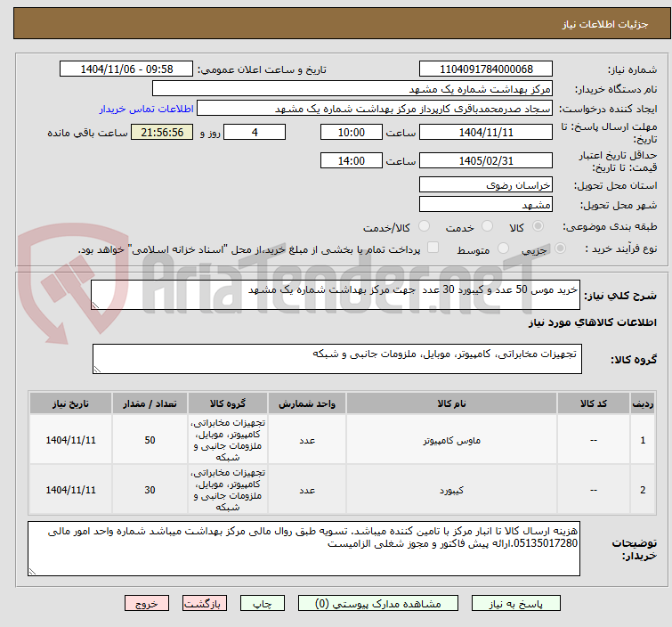Click the resize grip of گروه کالا textarea

tap(97, 370)
